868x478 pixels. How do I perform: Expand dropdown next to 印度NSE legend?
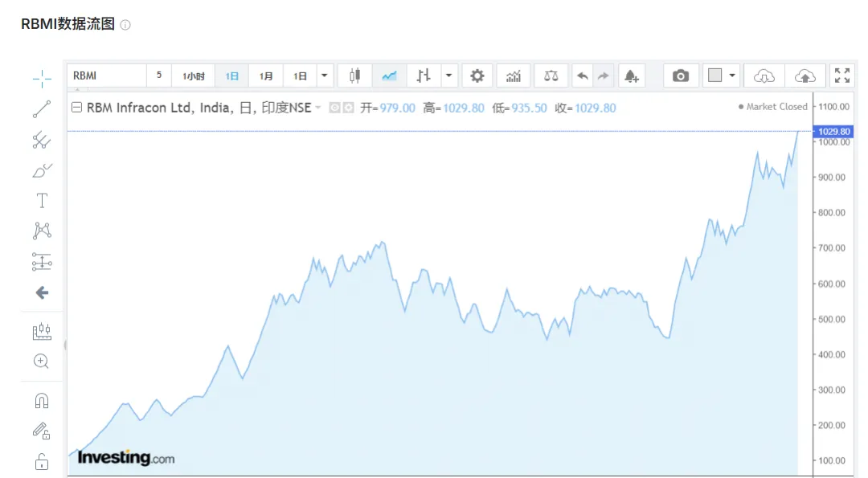pos(317,108)
